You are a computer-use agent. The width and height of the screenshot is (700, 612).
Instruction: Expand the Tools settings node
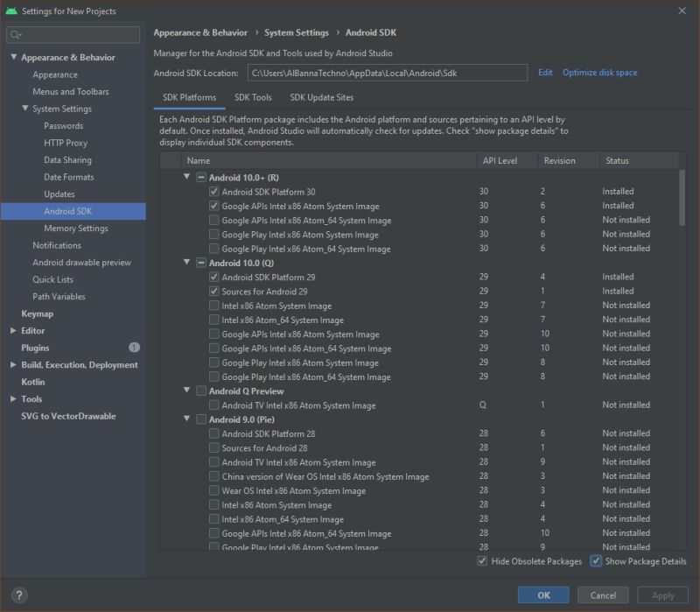(x=13, y=399)
